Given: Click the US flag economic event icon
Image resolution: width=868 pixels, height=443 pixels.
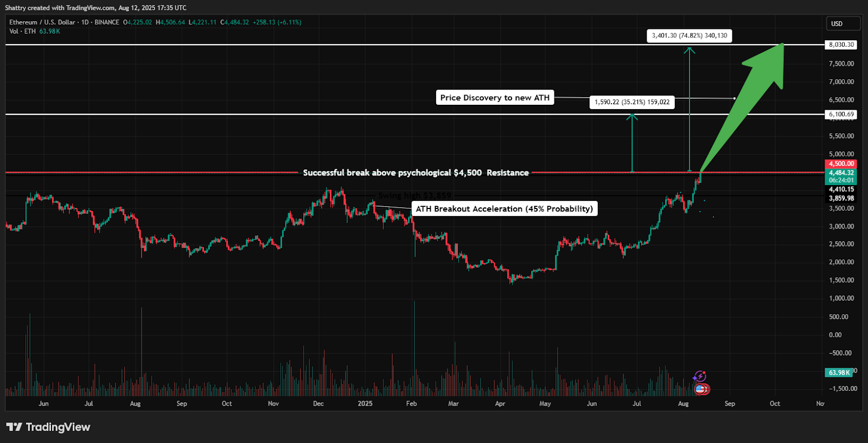Looking at the screenshot, I should click(700, 389).
